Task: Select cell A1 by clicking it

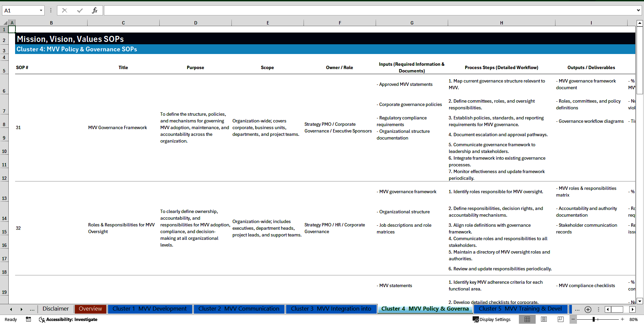Action: tap(12, 30)
